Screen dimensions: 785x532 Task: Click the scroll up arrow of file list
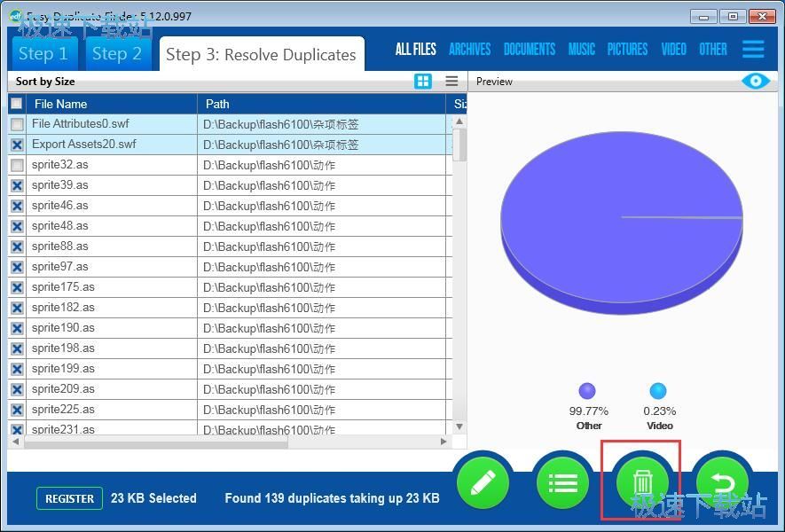[x=459, y=121]
